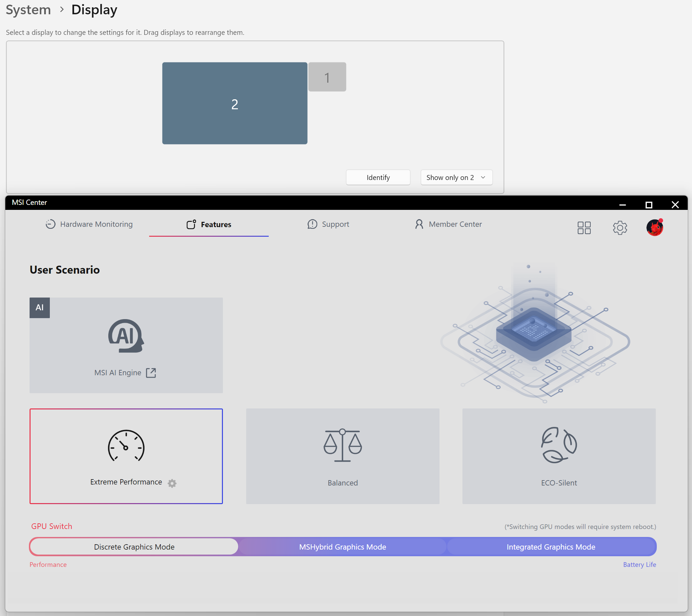The image size is (692, 616).
Task: Open the Show only on 2 dropdown
Action: (456, 177)
